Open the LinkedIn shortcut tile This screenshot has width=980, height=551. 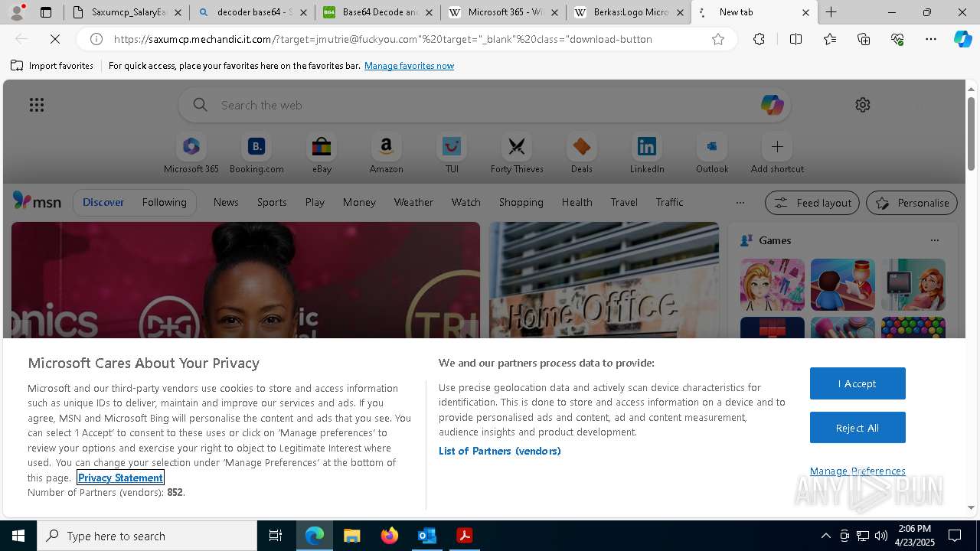coord(647,153)
